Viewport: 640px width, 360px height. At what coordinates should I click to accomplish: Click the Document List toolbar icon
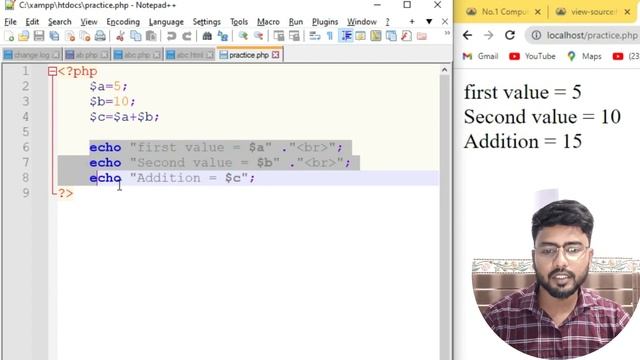(391, 36)
